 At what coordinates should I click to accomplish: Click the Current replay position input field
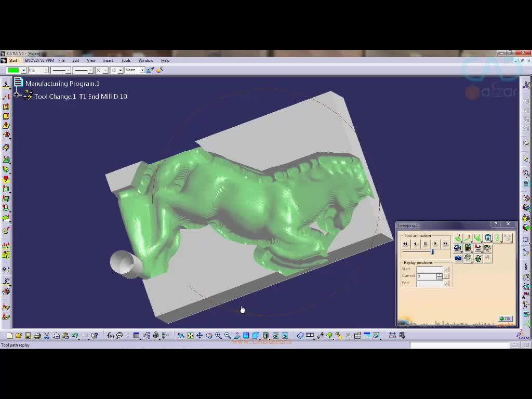pyautogui.click(x=427, y=276)
